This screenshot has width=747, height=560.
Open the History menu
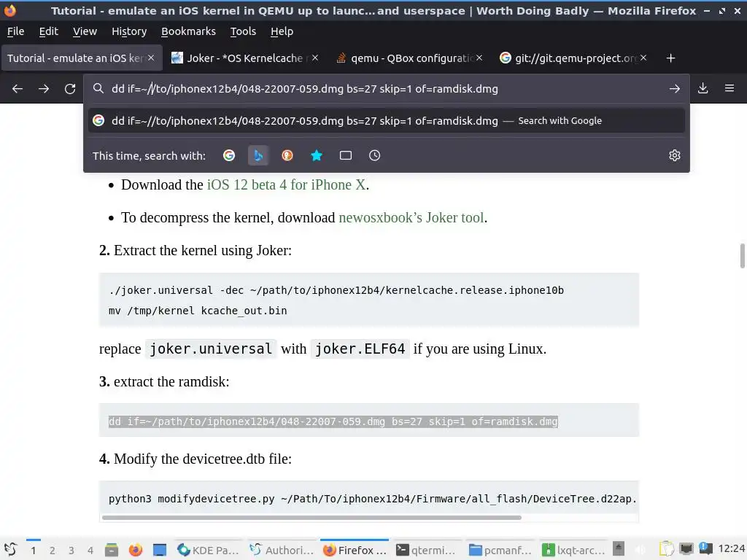click(129, 31)
